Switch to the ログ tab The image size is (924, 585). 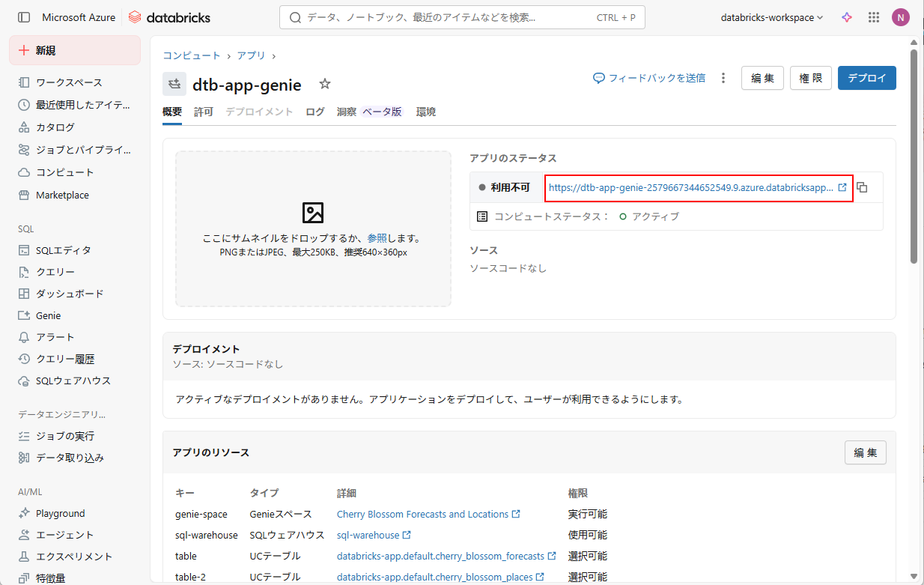(x=315, y=112)
